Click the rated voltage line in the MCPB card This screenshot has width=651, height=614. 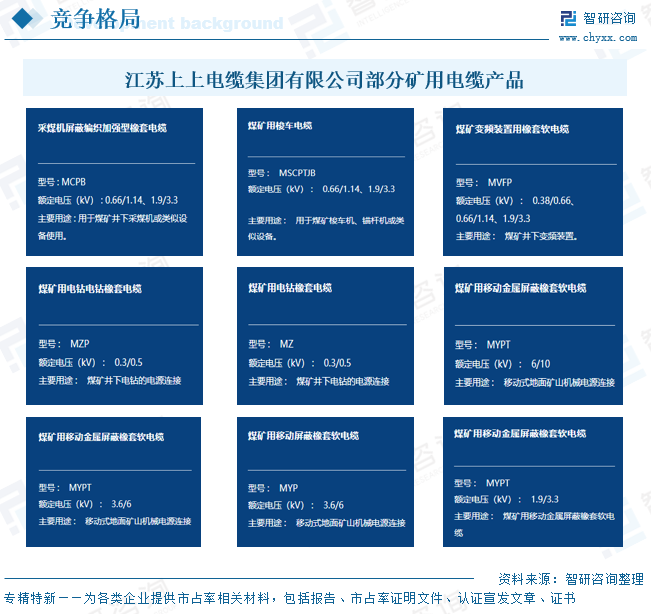click(108, 200)
